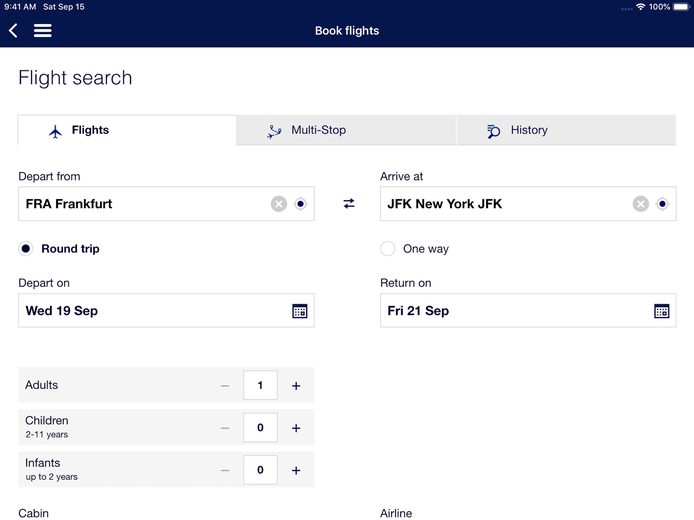Edit the JFK New York JFK field
This screenshot has height=520, width=694.
[x=528, y=204]
